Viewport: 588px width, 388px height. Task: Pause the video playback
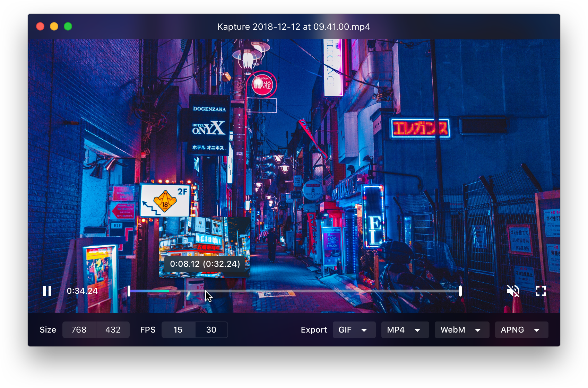tap(47, 291)
